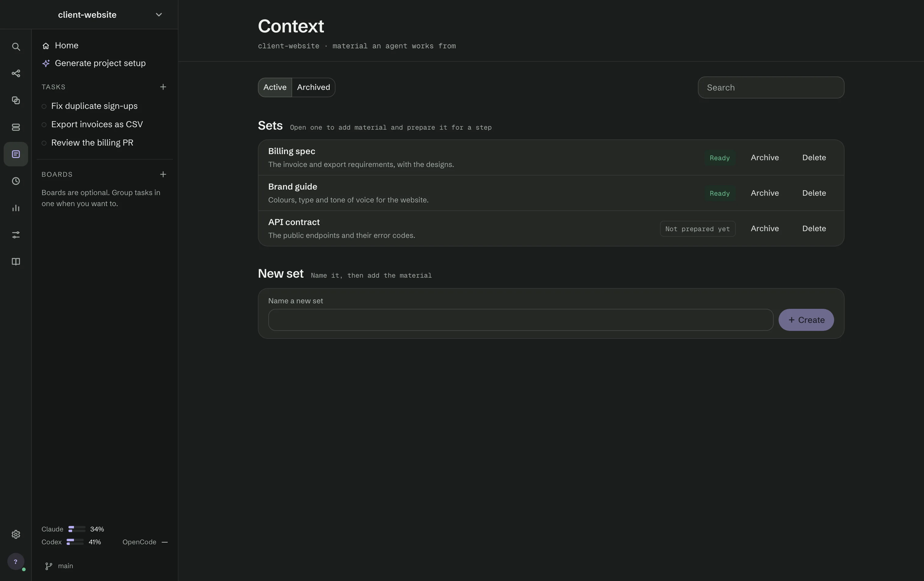Open the Billing spec set title
This screenshot has width=924, height=581.
click(291, 151)
